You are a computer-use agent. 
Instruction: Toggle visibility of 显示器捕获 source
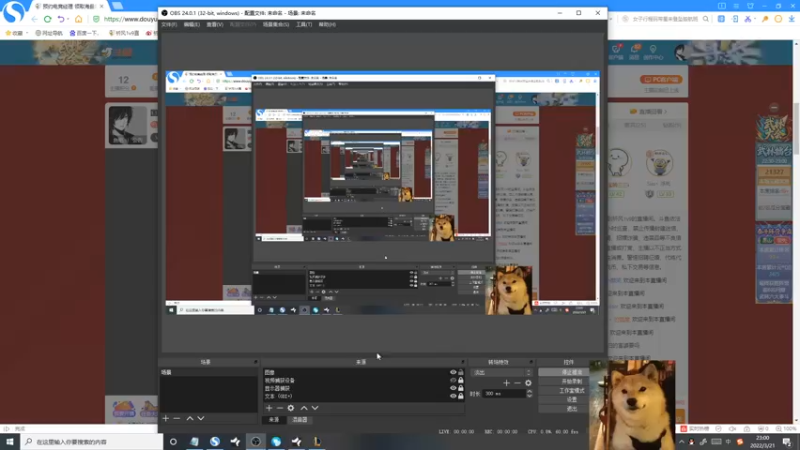pos(453,388)
